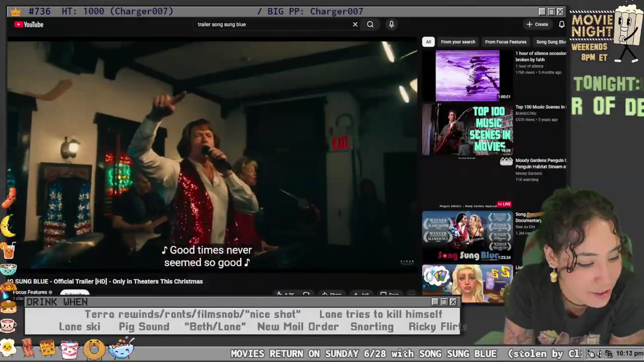Open the Sims blonde character video thumbnail
644x362 pixels.
(x=467, y=284)
